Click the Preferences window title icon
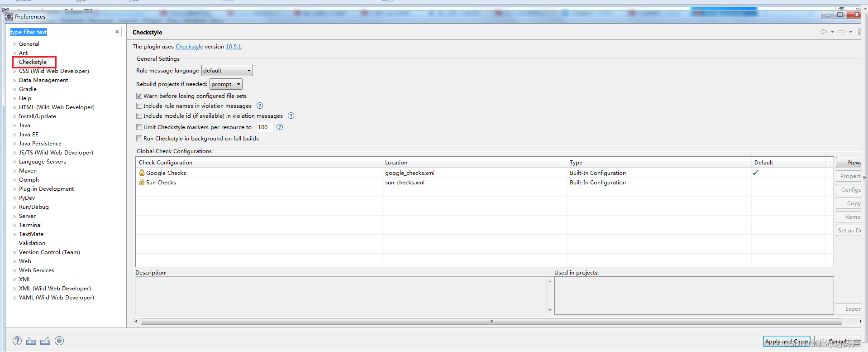The image size is (868, 352). 9,17
